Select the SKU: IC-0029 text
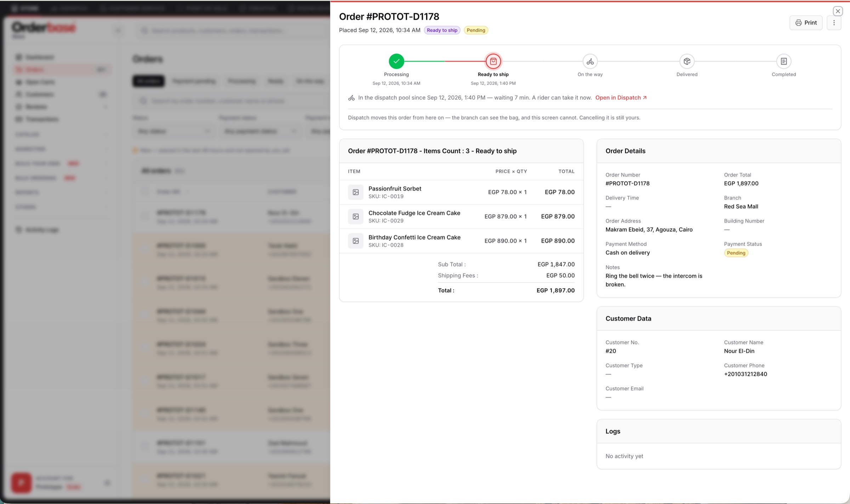The height and width of the screenshot is (504, 850). (x=386, y=221)
